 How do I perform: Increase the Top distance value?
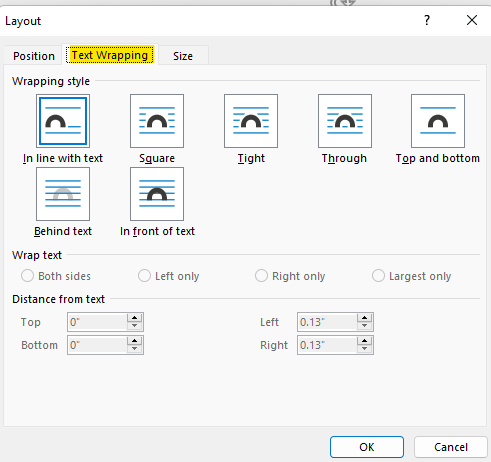[x=135, y=318]
